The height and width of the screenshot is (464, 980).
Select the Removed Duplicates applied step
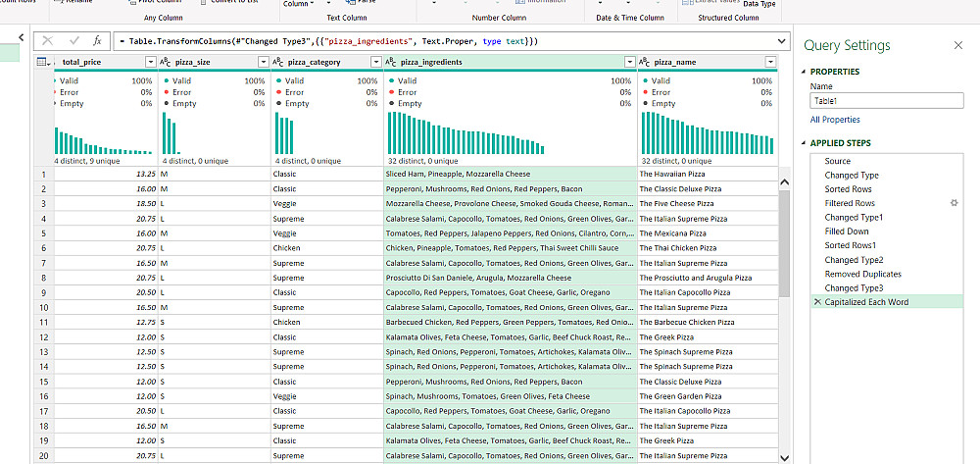point(863,274)
